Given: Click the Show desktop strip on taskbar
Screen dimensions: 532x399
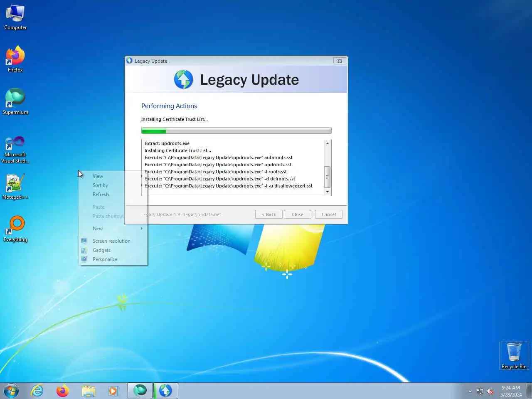Looking at the screenshot, I should click(x=529, y=391).
